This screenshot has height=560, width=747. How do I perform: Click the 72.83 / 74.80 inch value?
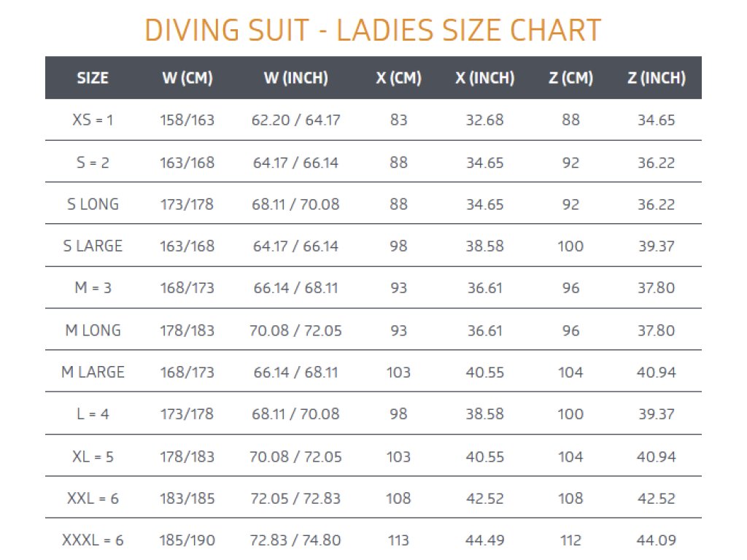pyautogui.click(x=295, y=540)
